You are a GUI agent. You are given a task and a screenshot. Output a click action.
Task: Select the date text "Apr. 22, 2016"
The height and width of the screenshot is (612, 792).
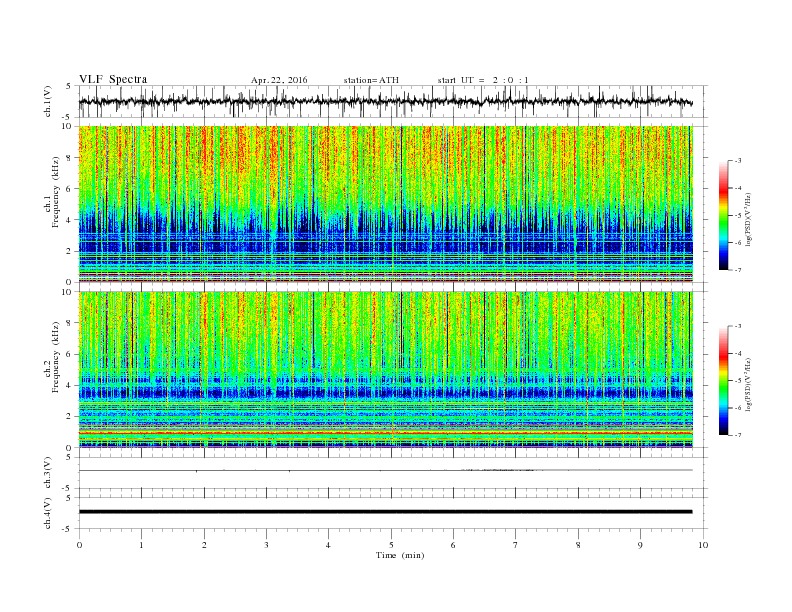tap(279, 80)
